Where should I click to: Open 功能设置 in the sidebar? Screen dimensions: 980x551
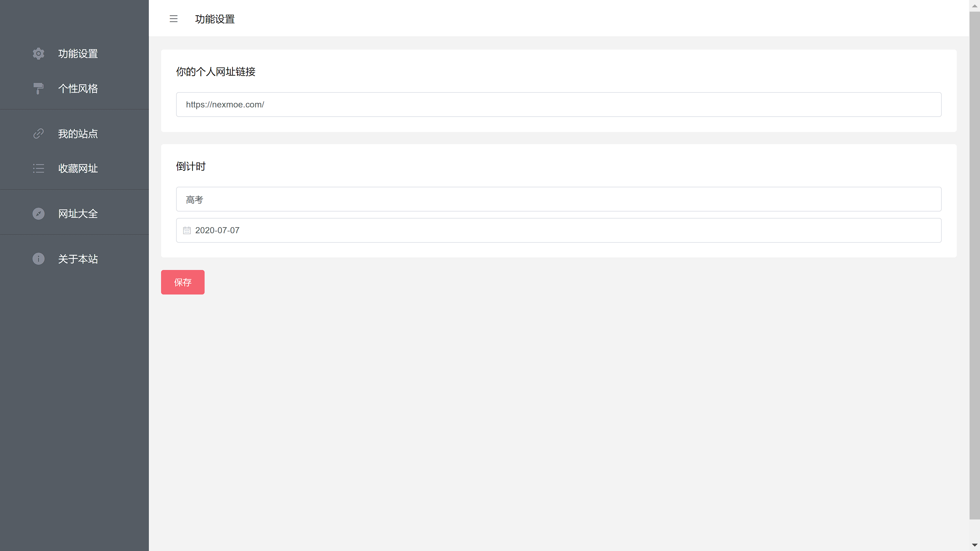coord(77,54)
